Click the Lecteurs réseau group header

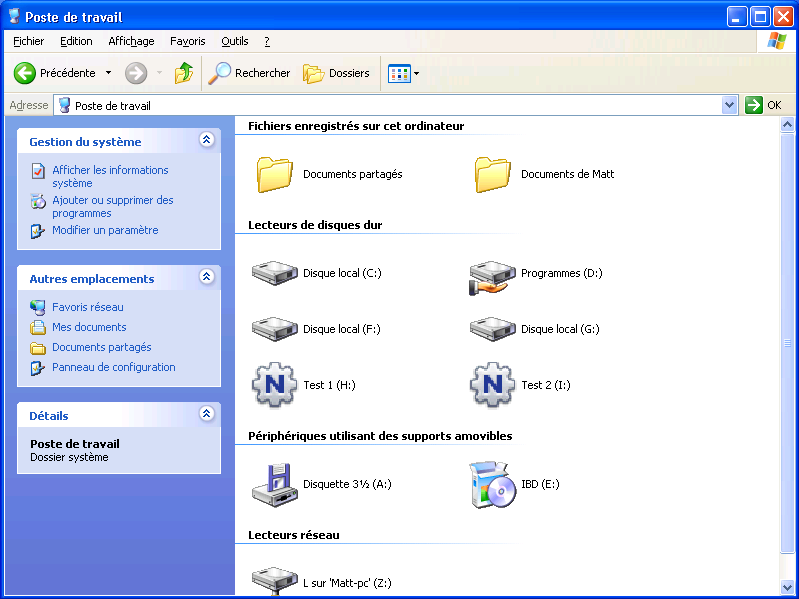[x=294, y=535]
